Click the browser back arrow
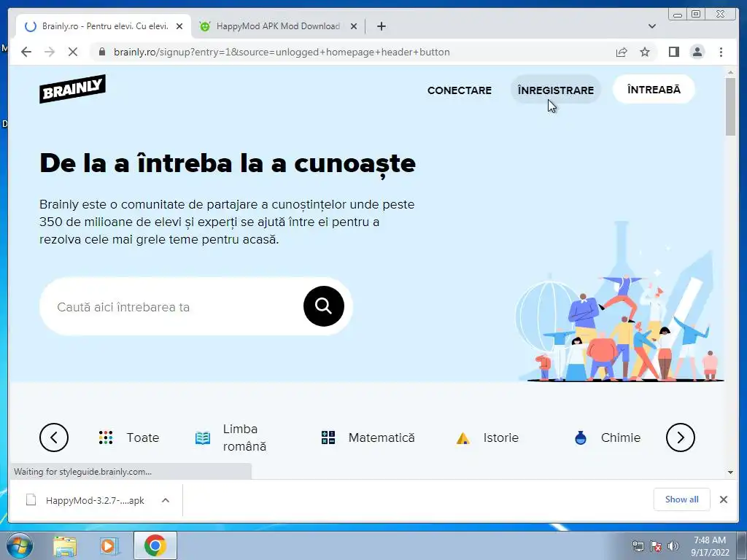 pos(26,52)
